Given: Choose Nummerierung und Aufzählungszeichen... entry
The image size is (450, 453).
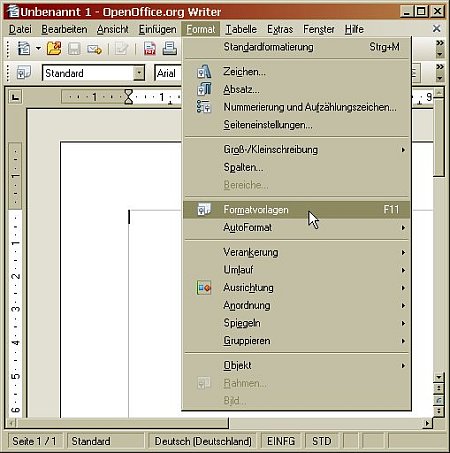Looking at the screenshot, I should tap(297, 107).
